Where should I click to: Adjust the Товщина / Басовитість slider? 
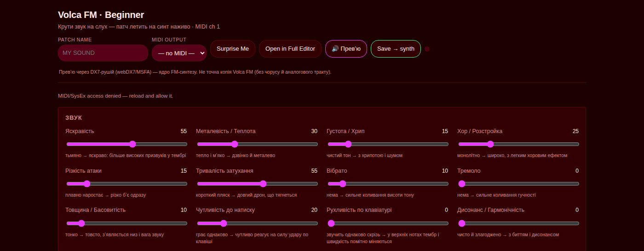[x=126, y=223]
